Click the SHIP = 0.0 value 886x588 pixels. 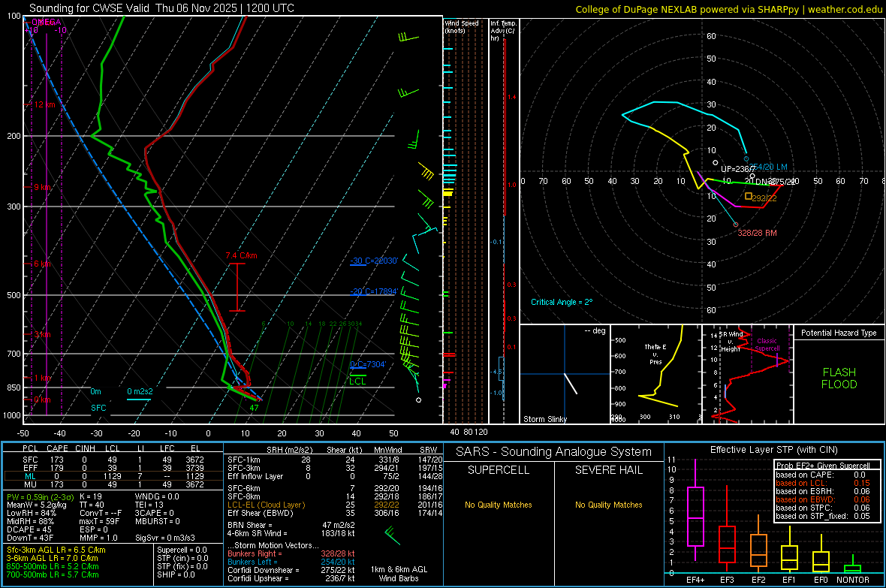176,574
